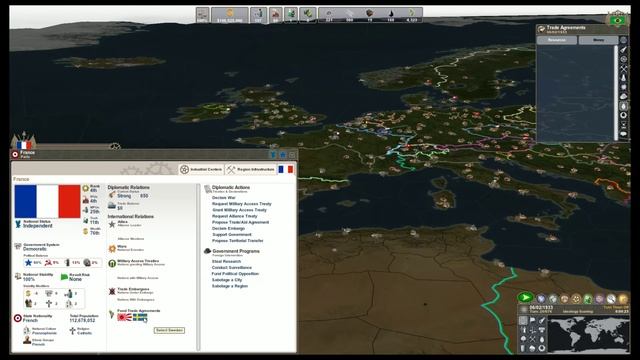Click Steal Research program
Screen dimensions: 640x360
226,261
